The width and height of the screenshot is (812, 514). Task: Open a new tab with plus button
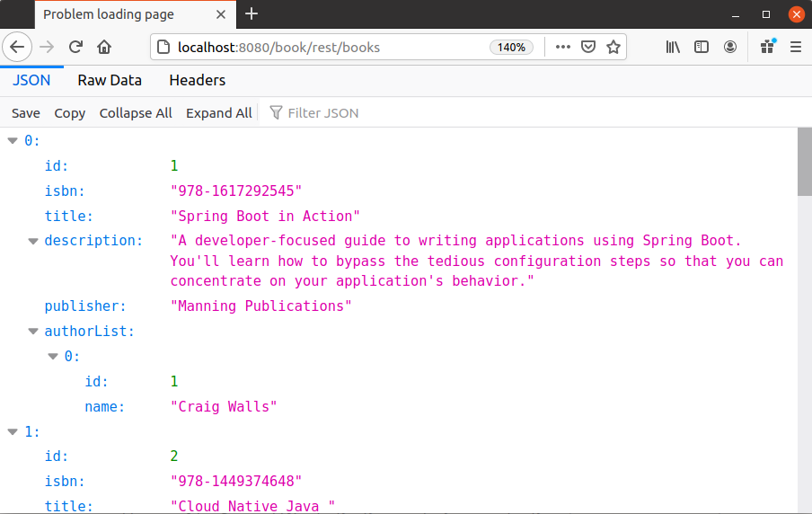[x=252, y=14]
